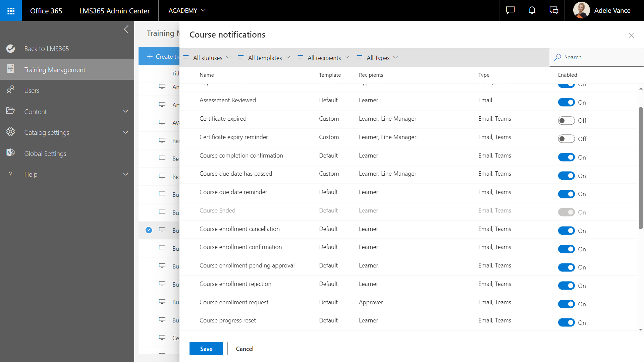Click the Users icon in sidebar
The image size is (644, 362).
click(x=11, y=90)
